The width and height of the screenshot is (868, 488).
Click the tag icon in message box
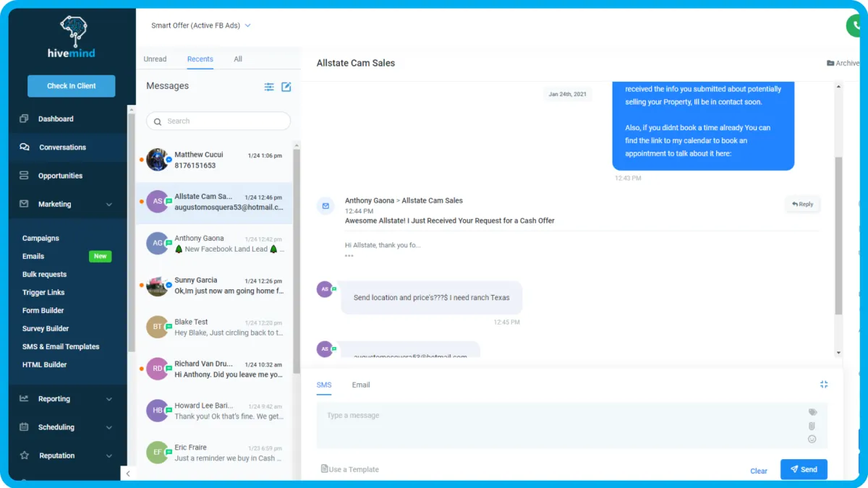click(x=812, y=412)
